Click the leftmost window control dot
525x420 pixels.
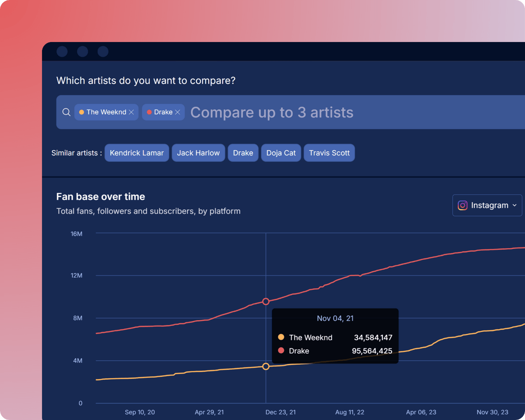click(x=62, y=51)
